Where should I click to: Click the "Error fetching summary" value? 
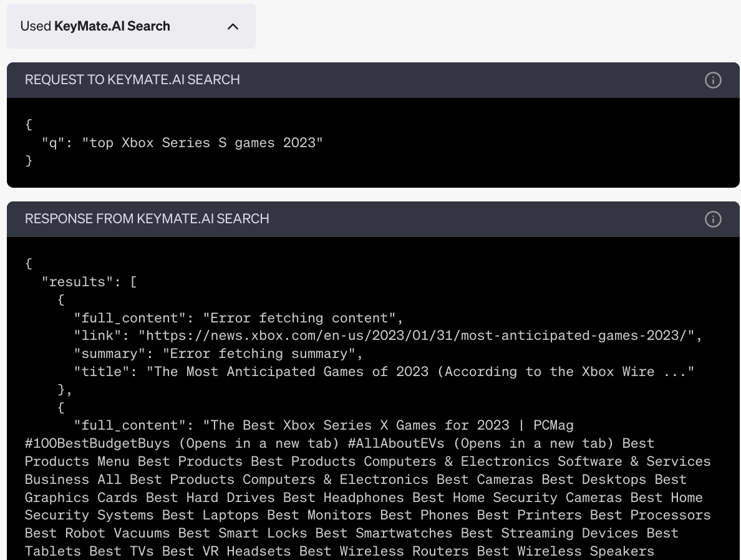(259, 354)
